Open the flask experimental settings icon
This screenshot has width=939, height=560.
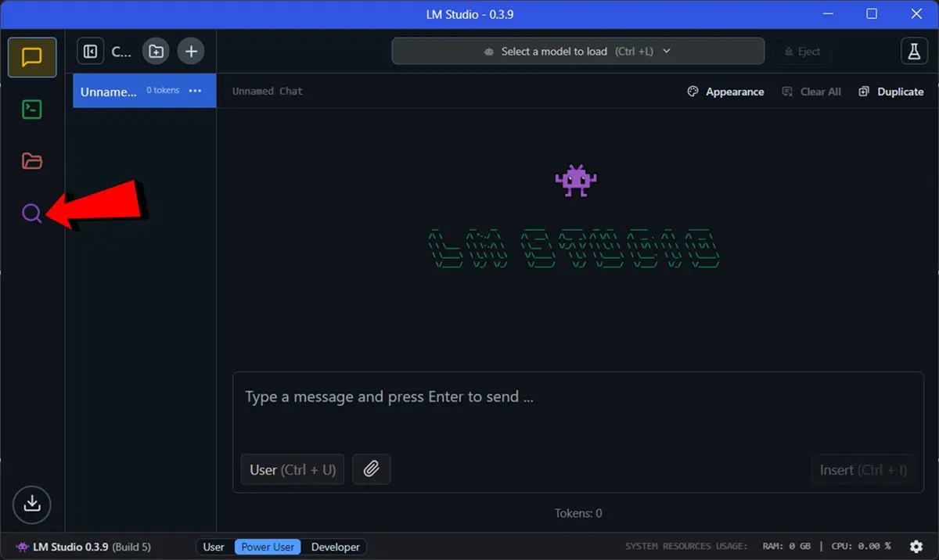[x=913, y=52]
